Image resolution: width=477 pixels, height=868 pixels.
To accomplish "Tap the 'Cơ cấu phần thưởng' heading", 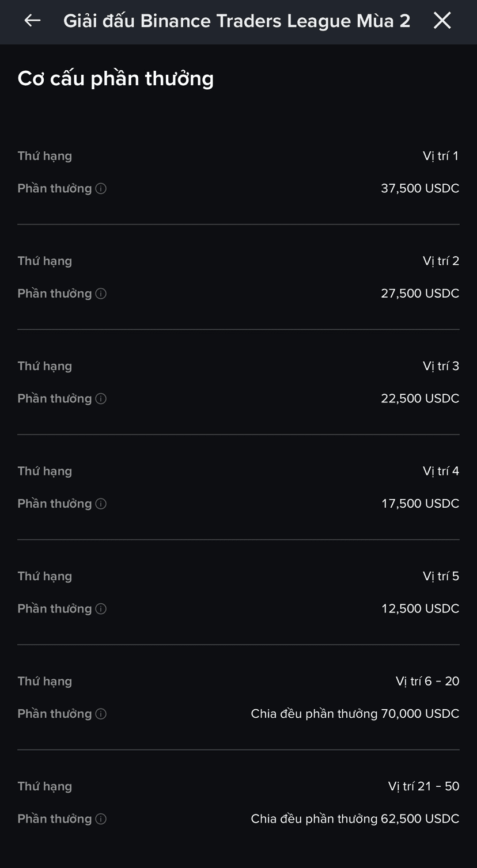I will pyautogui.click(x=116, y=78).
